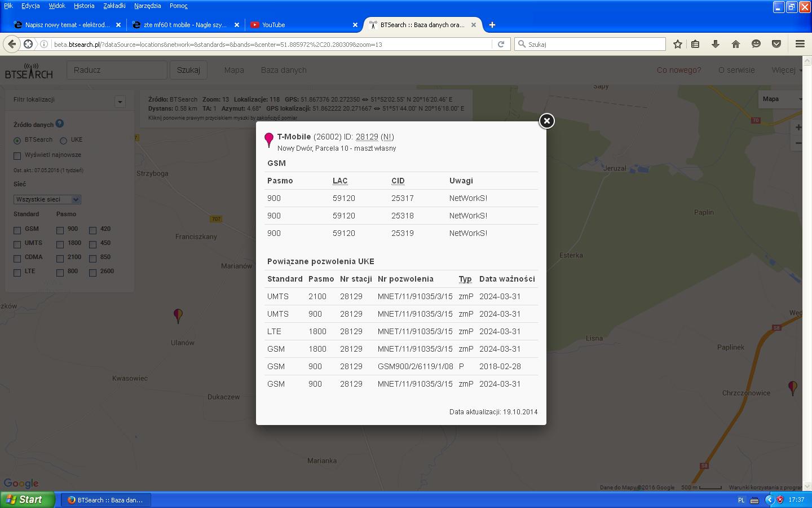
Task: Close the 'zte mf60 t mobile' tab
Action: pos(237,25)
